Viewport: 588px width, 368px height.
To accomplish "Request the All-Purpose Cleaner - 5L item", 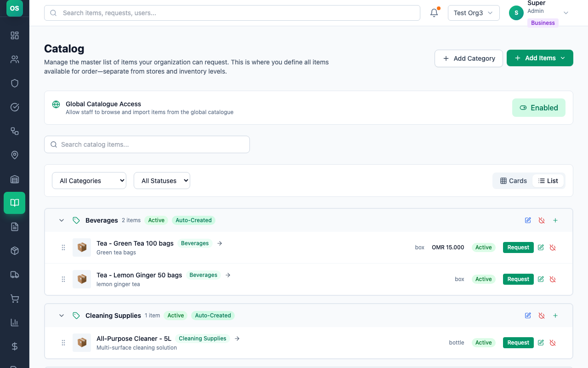I will 518,343.
